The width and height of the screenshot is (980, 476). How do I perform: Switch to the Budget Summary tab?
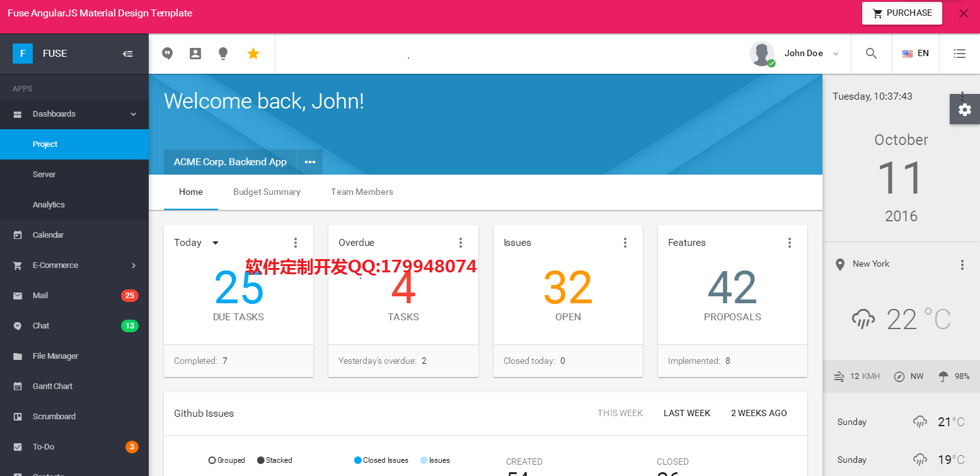[267, 192]
